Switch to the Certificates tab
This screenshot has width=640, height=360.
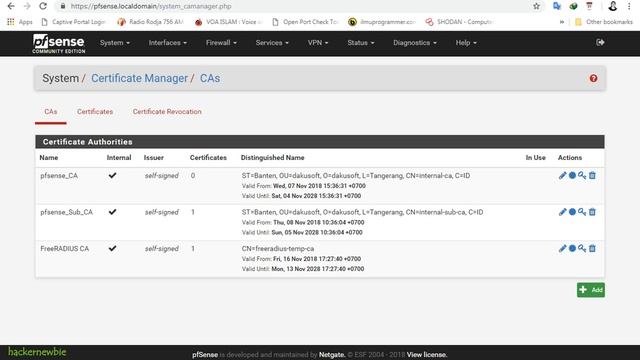click(95, 112)
